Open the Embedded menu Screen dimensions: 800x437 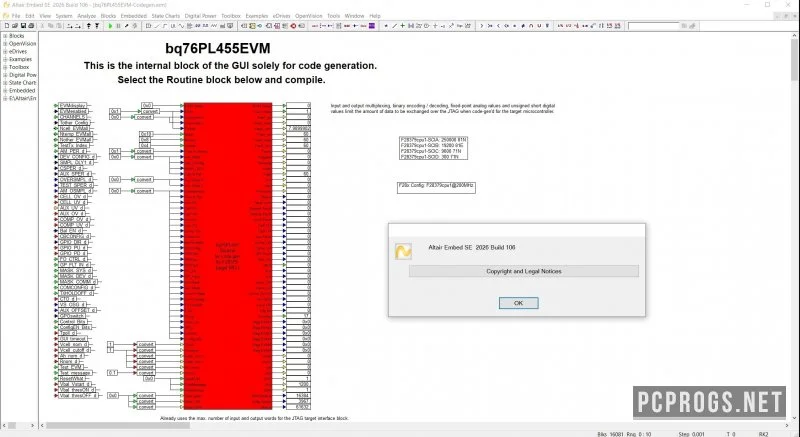[134, 16]
